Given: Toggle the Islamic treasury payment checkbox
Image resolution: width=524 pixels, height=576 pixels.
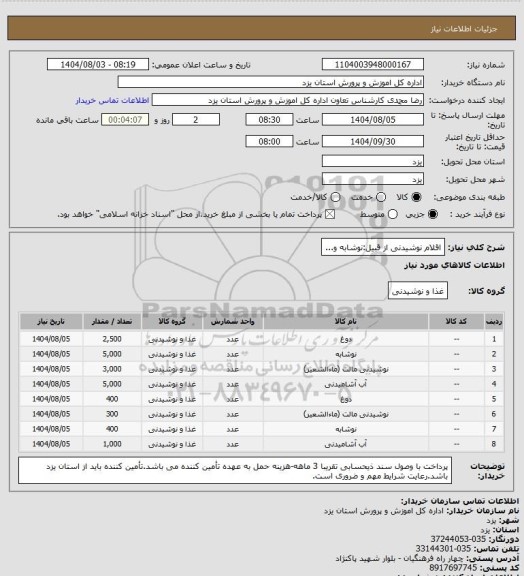Looking at the screenshot, I should (330, 214).
